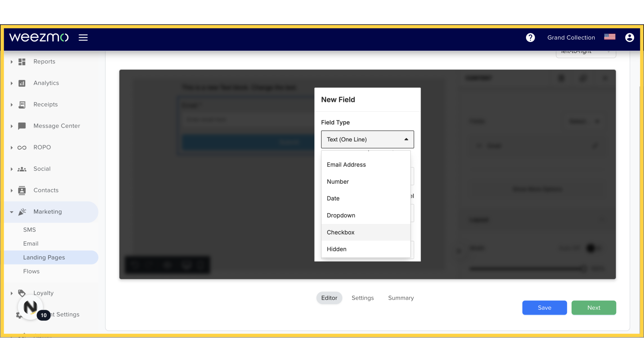
Task: Click the Message Center sidebar icon
Action: [x=22, y=126]
